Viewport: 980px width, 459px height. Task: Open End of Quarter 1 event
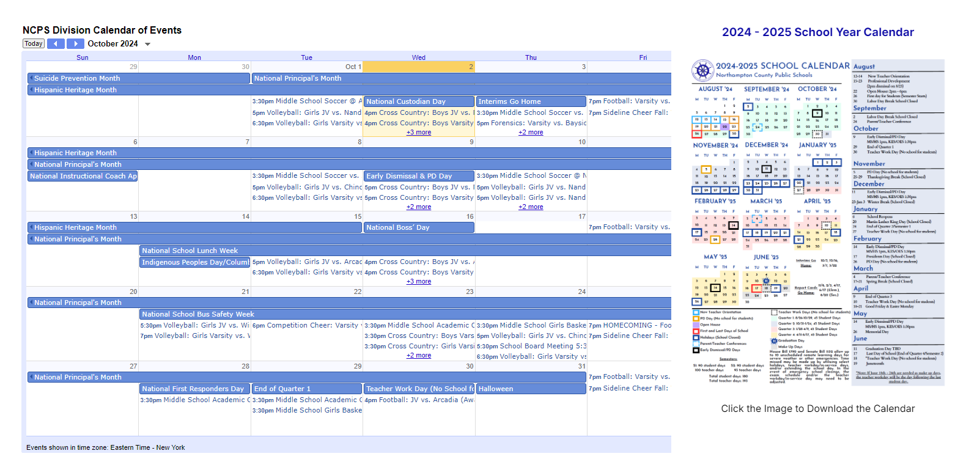pos(307,389)
